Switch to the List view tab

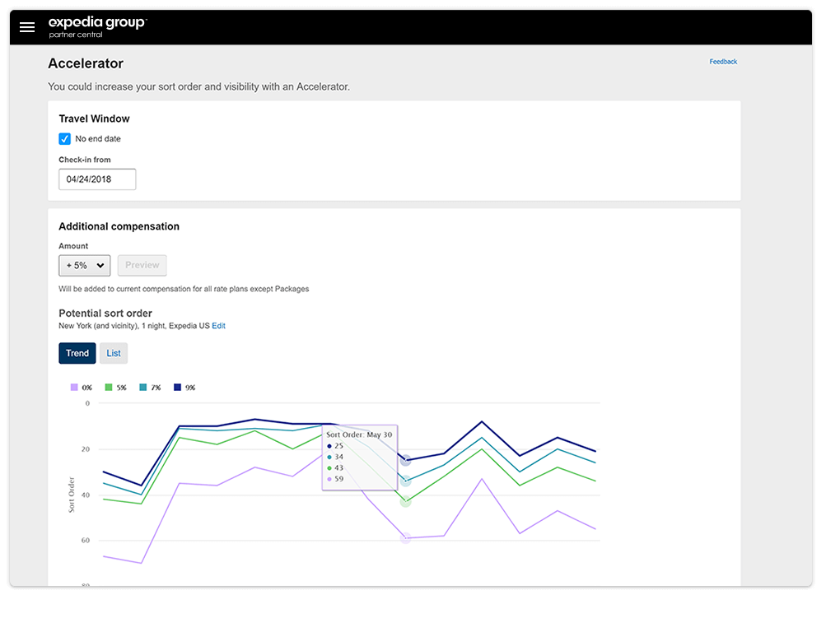tap(114, 353)
